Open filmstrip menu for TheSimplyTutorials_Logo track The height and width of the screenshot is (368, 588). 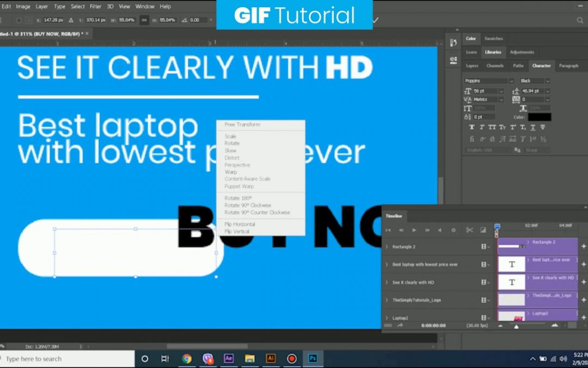[x=486, y=300]
